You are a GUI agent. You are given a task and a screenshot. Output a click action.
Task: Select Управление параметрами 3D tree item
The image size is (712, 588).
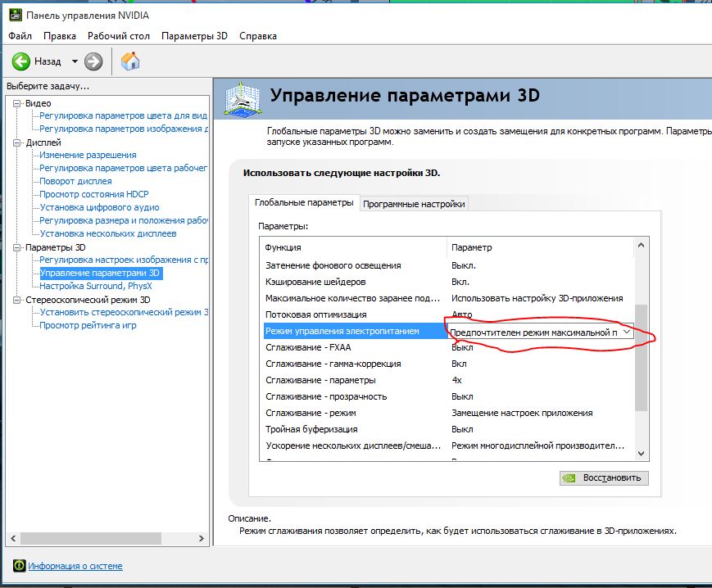pyautogui.click(x=100, y=274)
